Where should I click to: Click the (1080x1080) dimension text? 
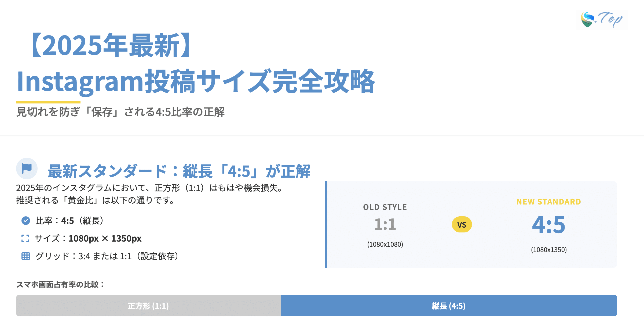(385, 244)
